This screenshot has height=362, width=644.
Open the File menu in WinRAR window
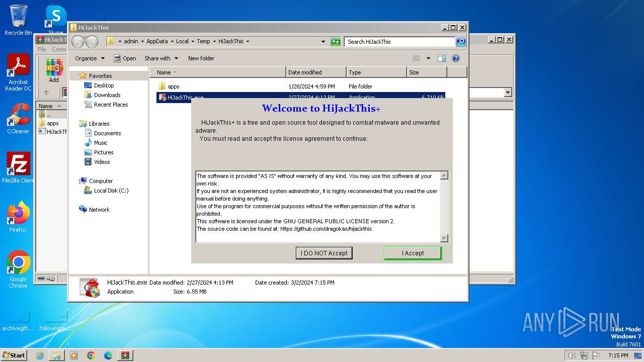coord(42,49)
